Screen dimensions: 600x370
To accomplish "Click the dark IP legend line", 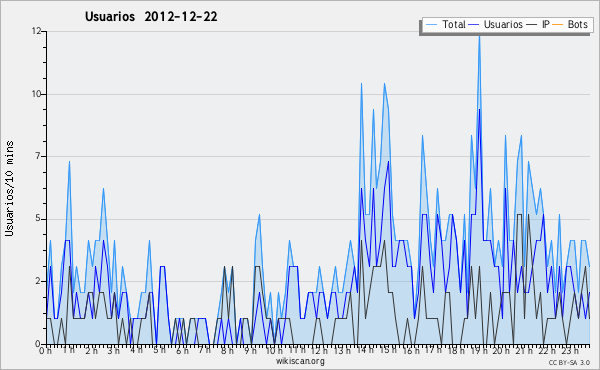I will tap(532, 25).
